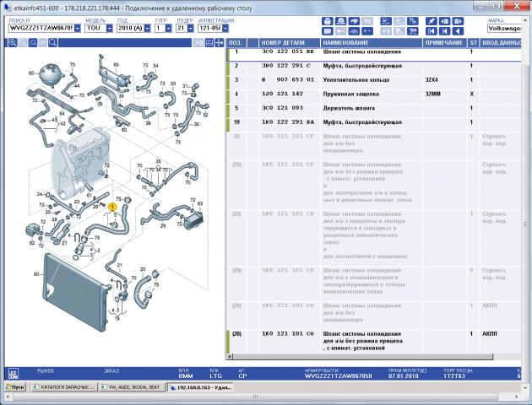Open the МАРКА dropdown showing Volkswagen
The width and height of the screenshot is (532, 405).
[x=504, y=28]
